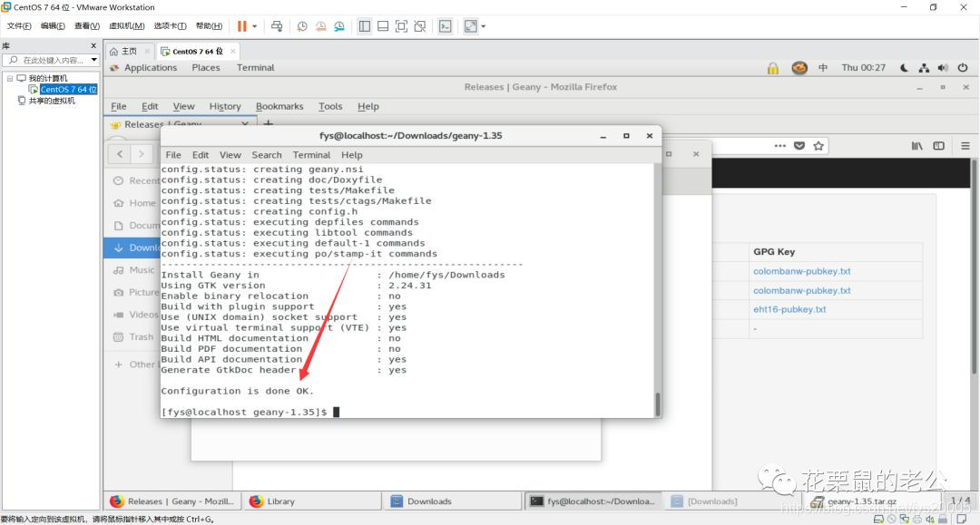Close the CentOS 7 64 位 VM tab

pos(232,51)
